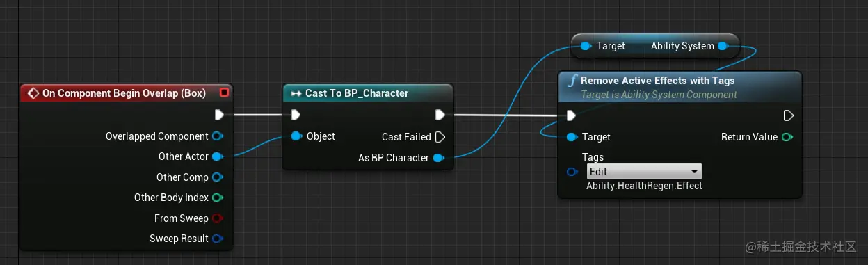Click the Target pin on Ability System getter

[585, 46]
